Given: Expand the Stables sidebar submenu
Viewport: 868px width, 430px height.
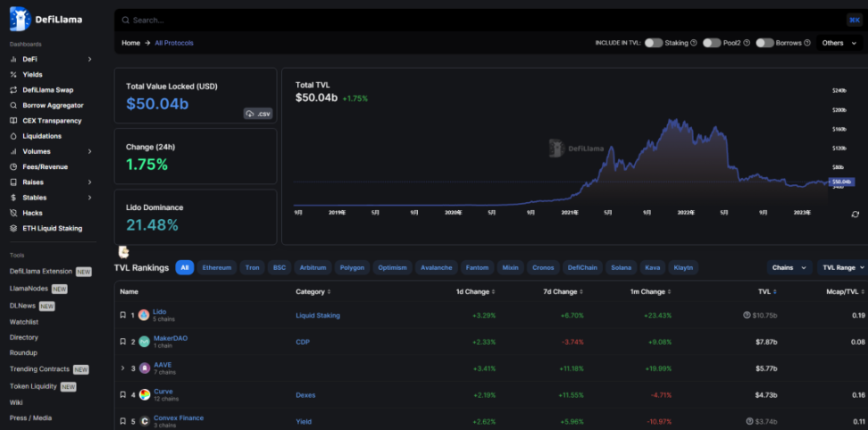Looking at the screenshot, I should coord(89,198).
